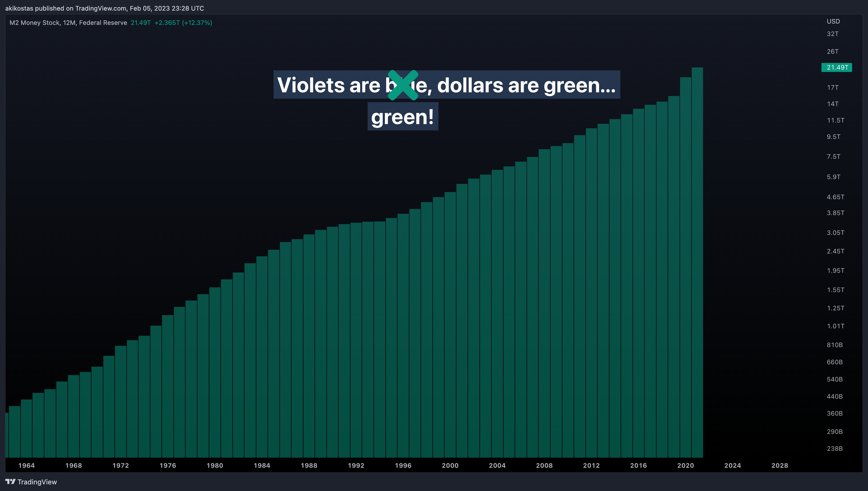
Task: Click the 2008 time axis label
Action: [x=544, y=465]
